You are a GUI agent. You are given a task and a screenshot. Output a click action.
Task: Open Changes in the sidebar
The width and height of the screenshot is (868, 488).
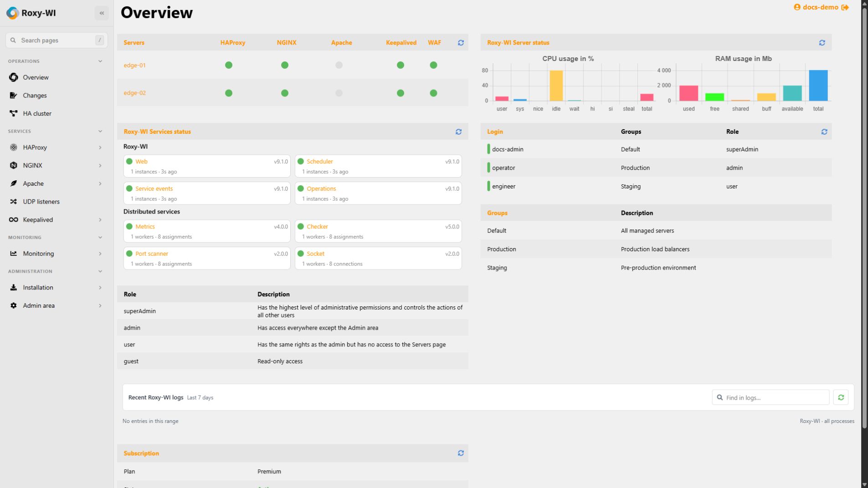35,96
